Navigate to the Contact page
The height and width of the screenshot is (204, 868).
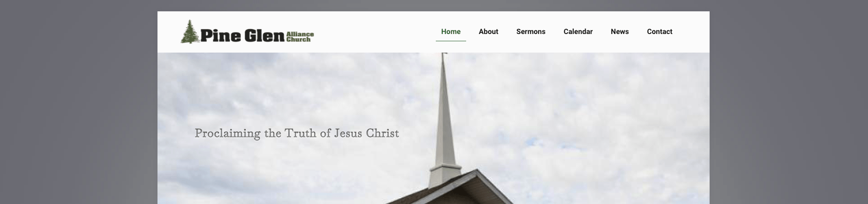659,32
